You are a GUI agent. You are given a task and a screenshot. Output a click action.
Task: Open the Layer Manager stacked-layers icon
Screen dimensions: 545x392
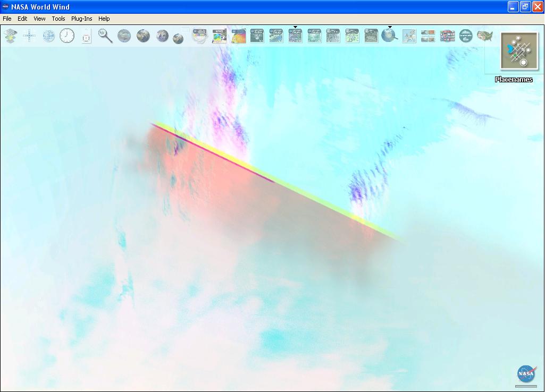(11, 36)
